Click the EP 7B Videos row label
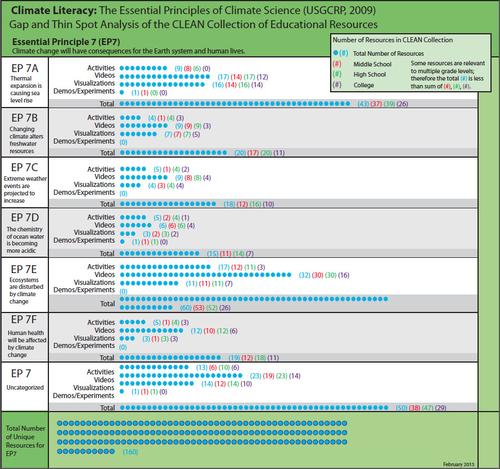 104,125
